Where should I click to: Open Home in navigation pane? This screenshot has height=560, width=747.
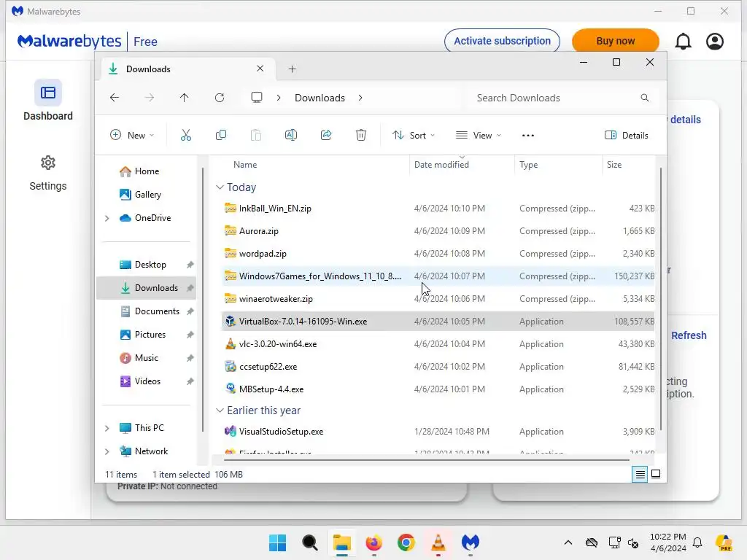(x=146, y=171)
